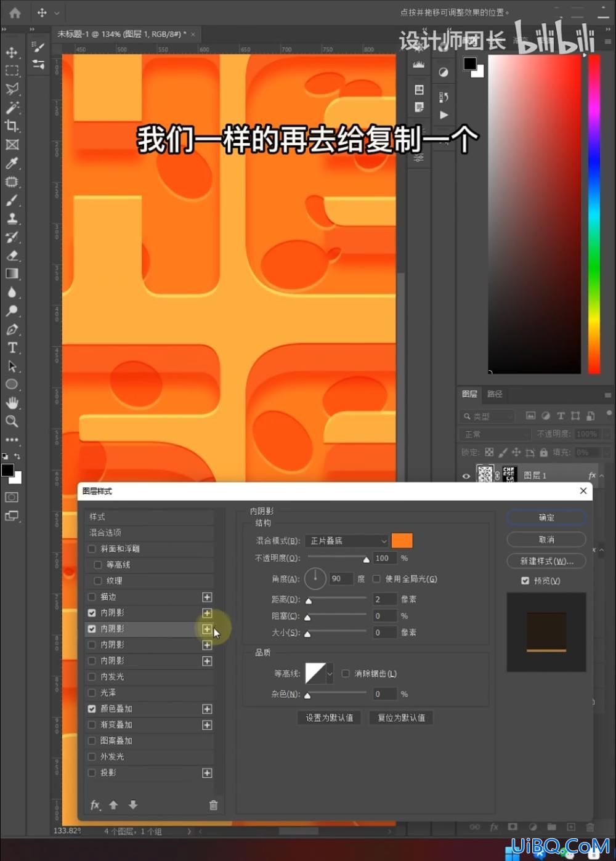Select 混合选项 in the styles list
The width and height of the screenshot is (616, 861).
click(x=149, y=533)
